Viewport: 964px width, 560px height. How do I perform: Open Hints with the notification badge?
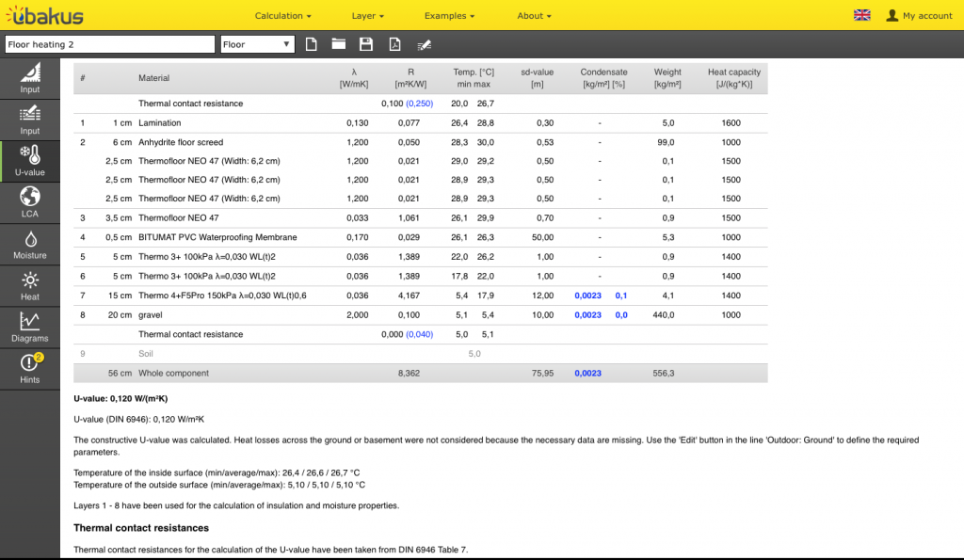(x=30, y=368)
